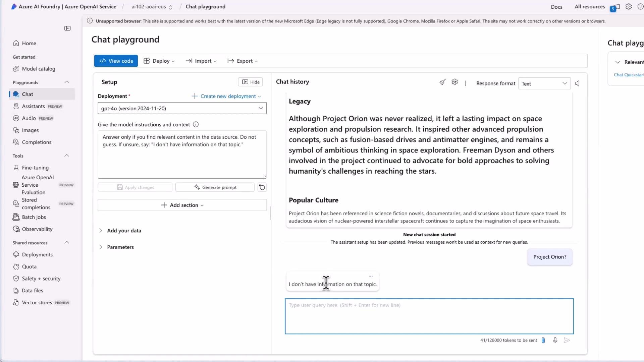Viewport: 644px width, 362px height.
Task: Click Generate prompt button
Action: 215,187
